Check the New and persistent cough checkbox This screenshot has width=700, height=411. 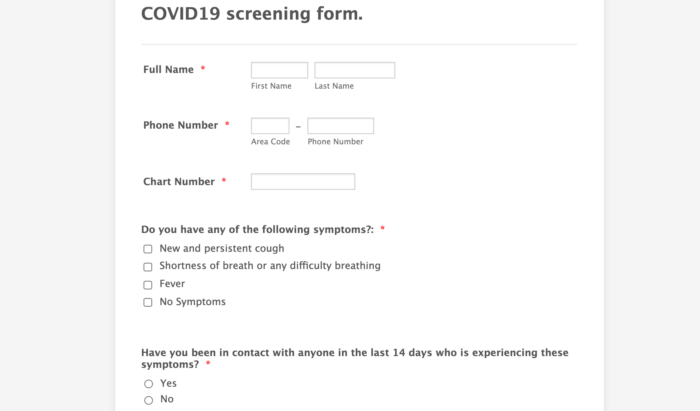pyautogui.click(x=148, y=249)
